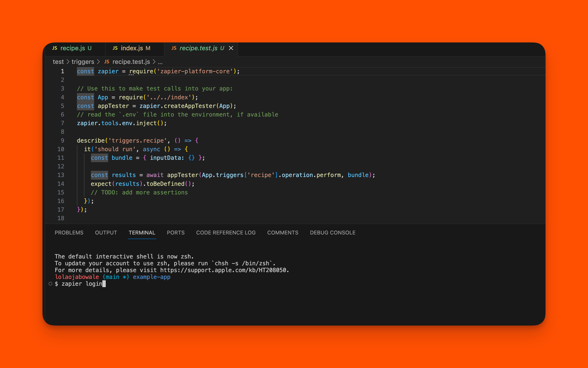Open the DEBUG CONSOLE panel tab
This screenshot has width=588, height=368.
(332, 233)
